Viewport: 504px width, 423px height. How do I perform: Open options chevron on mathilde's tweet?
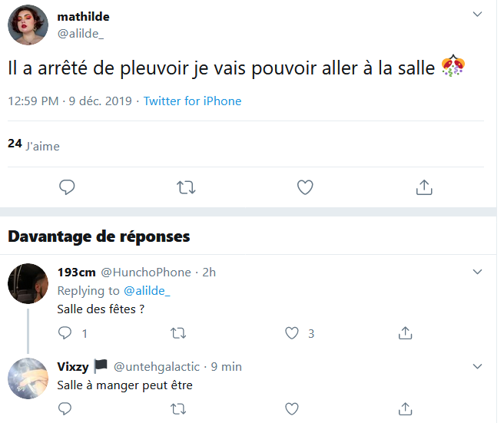point(477,15)
